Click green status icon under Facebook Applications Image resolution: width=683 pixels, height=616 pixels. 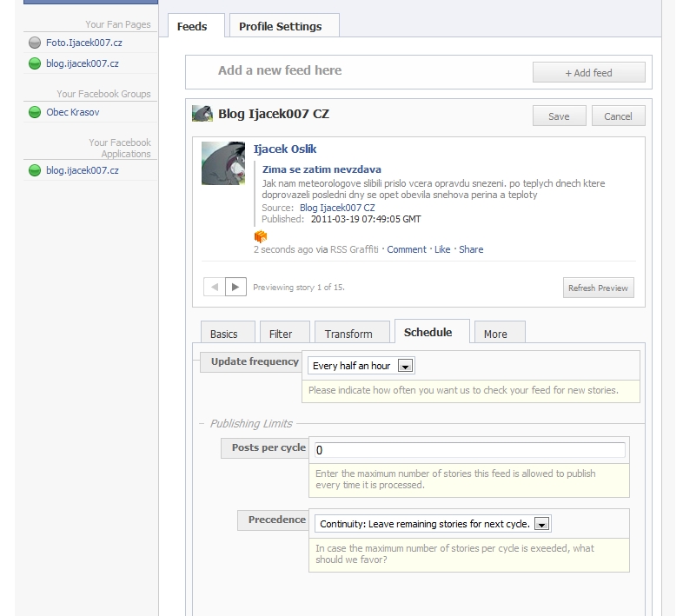tap(35, 171)
